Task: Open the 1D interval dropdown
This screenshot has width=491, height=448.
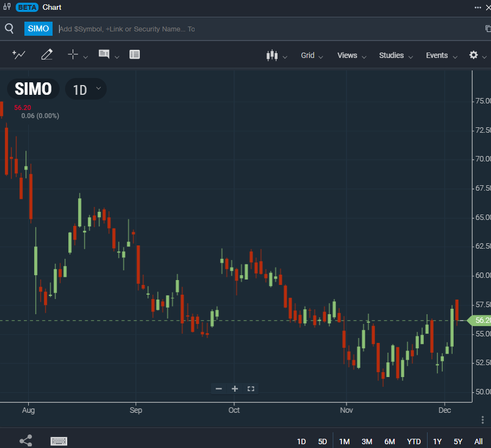Action: [x=86, y=89]
